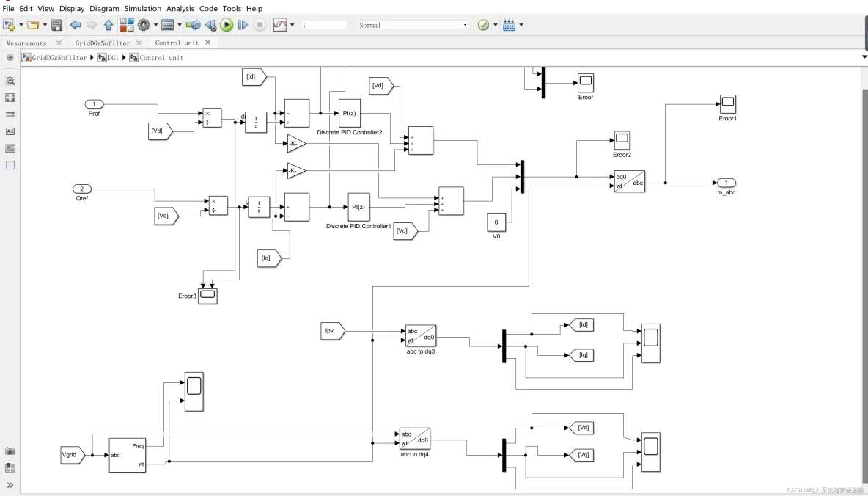Select the Discrete PID Controller2 block
The width and height of the screenshot is (868, 496).
[x=349, y=113]
